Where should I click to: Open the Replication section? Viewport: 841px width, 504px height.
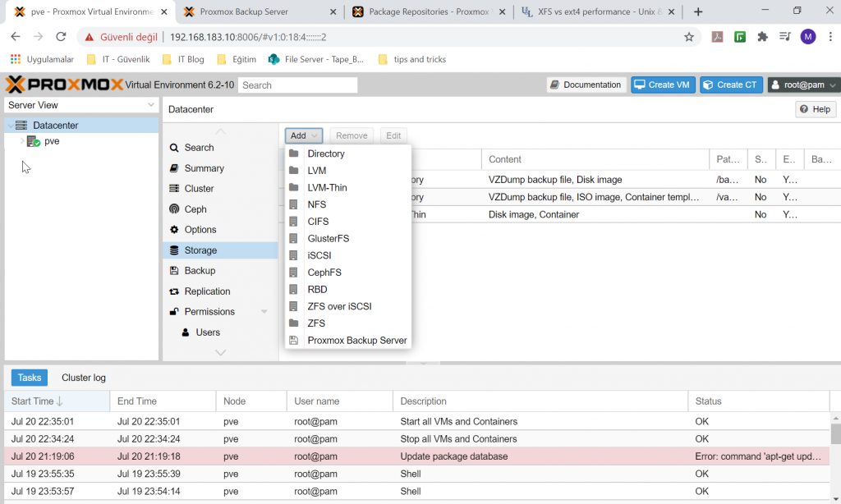pos(220,291)
